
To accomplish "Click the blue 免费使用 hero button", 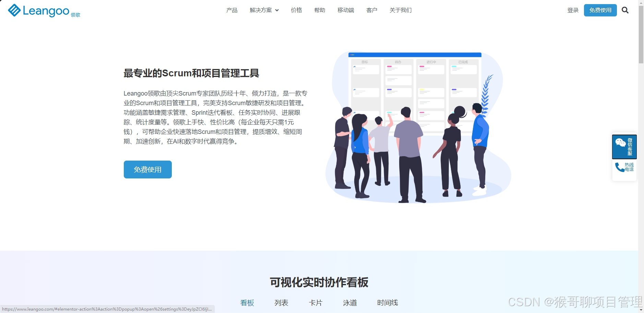I will 147,169.
